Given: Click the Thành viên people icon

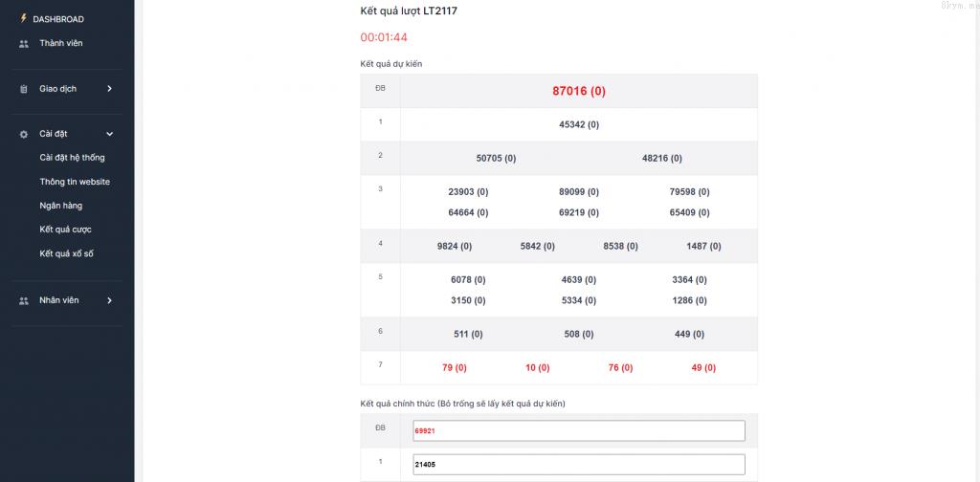Looking at the screenshot, I should click(24, 44).
